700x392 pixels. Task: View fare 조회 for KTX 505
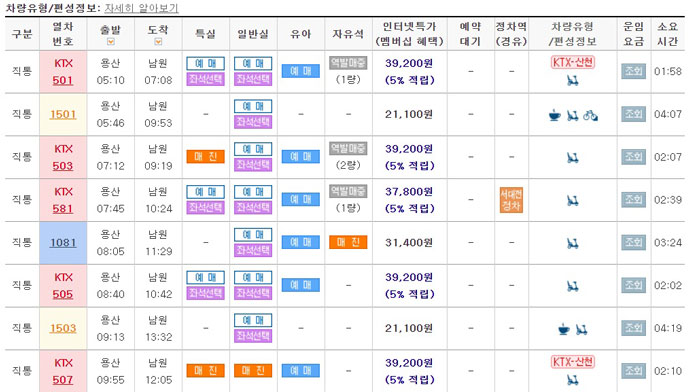(633, 285)
